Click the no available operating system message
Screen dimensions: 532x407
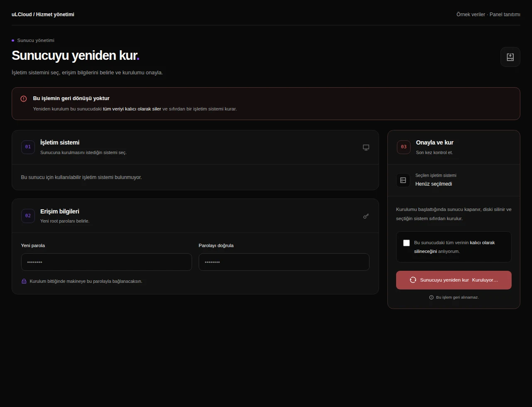point(81,177)
